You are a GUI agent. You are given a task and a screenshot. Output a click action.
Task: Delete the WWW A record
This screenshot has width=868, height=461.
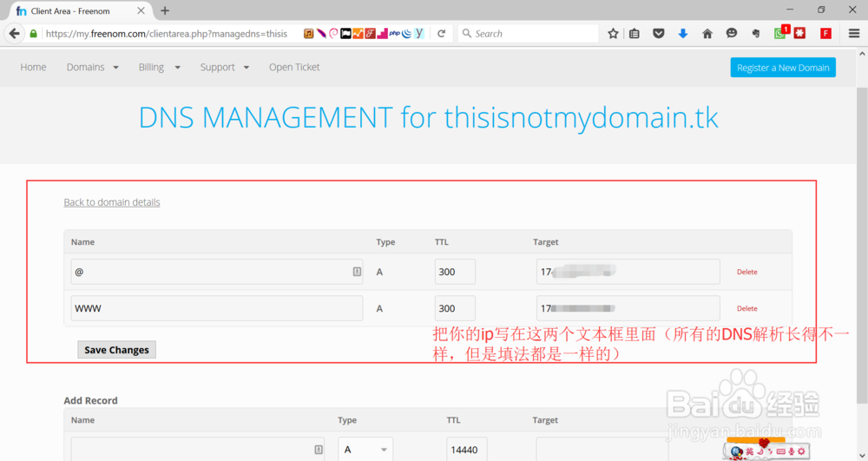point(746,308)
